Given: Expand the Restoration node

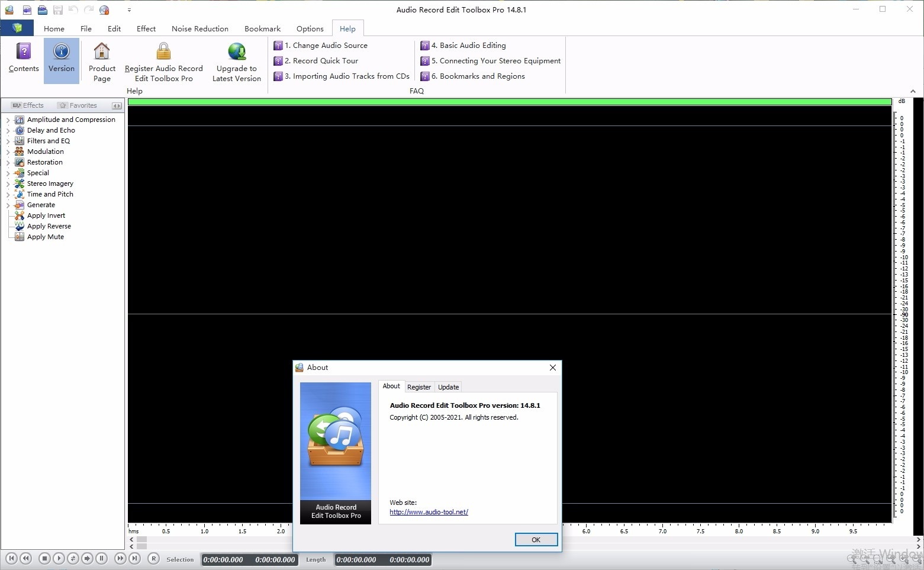Looking at the screenshot, I should [8, 162].
